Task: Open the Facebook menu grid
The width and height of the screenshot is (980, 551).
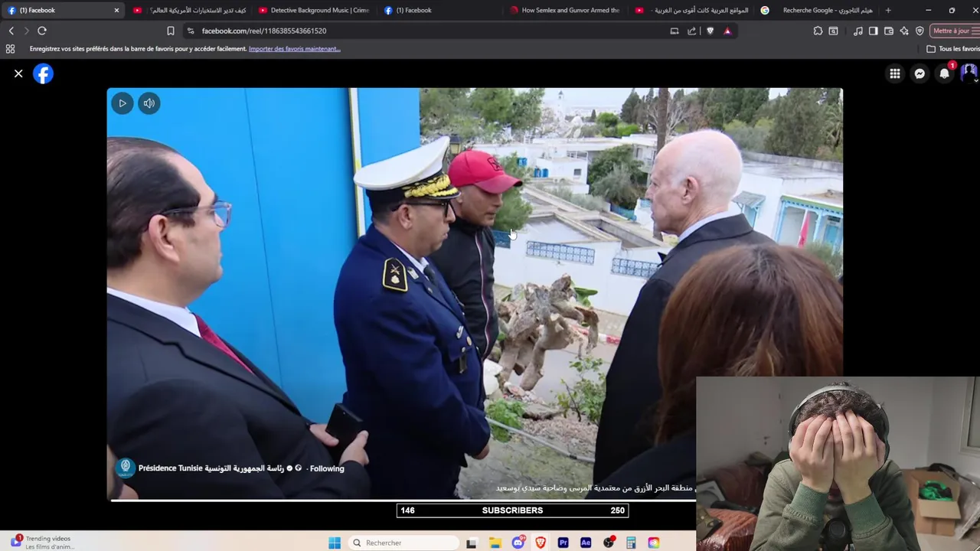Action: tap(894, 73)
